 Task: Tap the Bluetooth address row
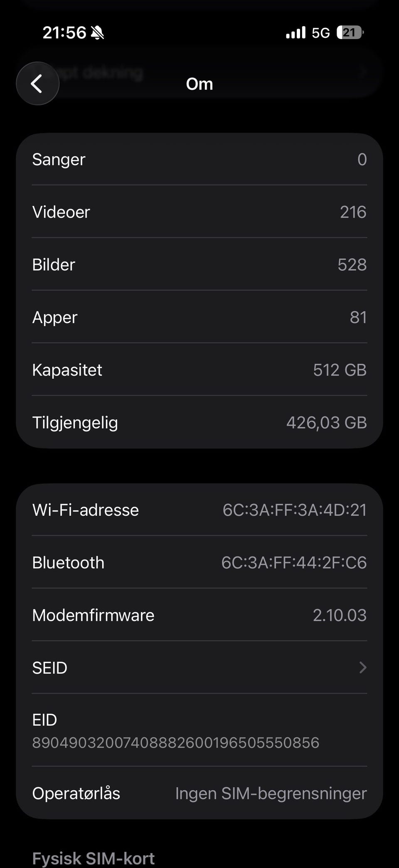tap(199, 562)
